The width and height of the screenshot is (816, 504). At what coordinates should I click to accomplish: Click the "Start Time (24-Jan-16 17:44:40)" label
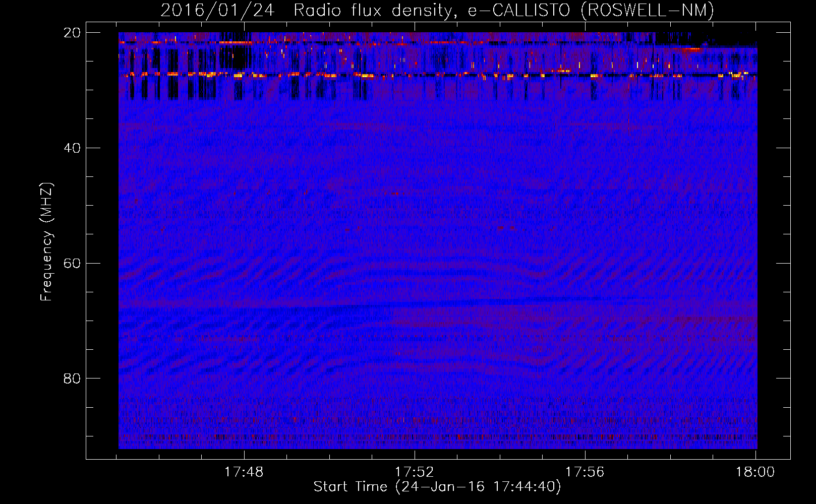[x=437, y=487]
